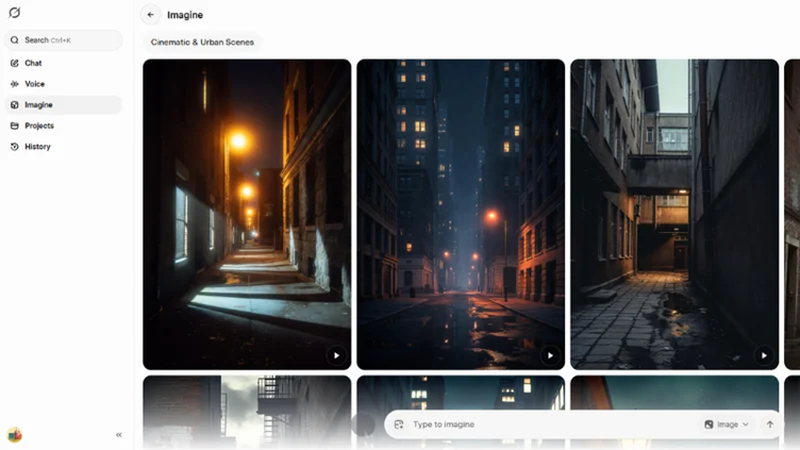Open Voice in the sidebar
This screenshot has width=800, height=450.
click(64, 84)
